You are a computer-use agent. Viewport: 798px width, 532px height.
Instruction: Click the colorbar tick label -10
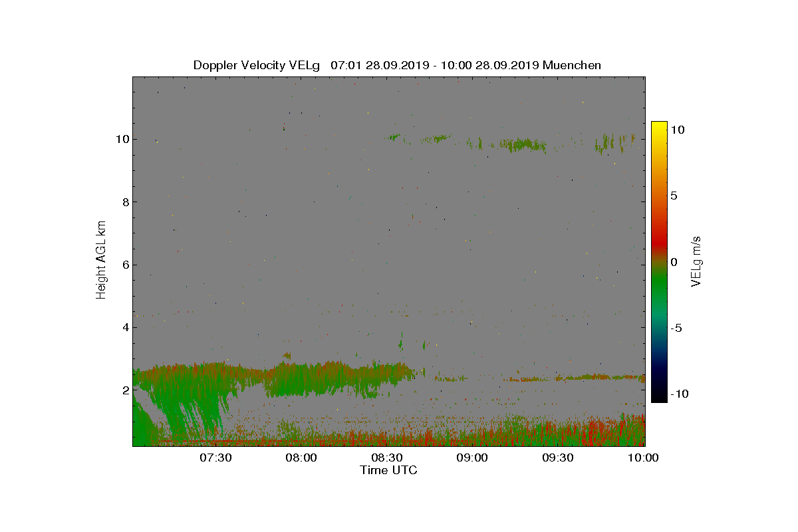(679, 394)
